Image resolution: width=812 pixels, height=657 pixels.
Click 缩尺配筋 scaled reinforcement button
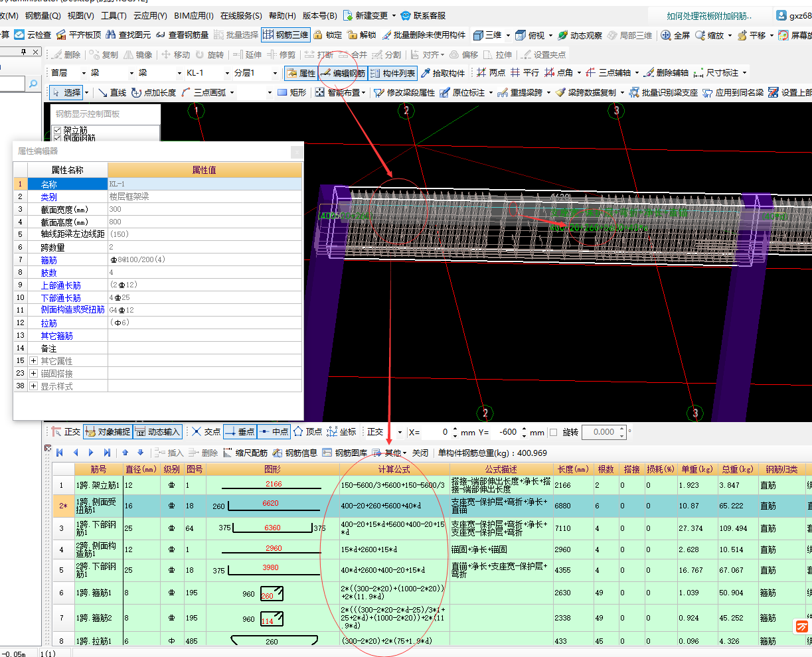point(245,453)
